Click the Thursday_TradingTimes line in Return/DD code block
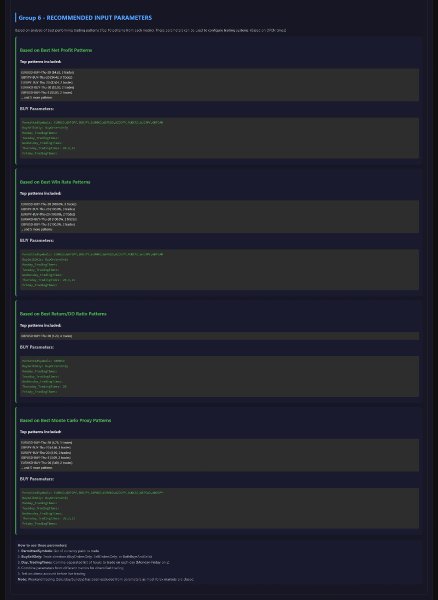 (44, 386)
